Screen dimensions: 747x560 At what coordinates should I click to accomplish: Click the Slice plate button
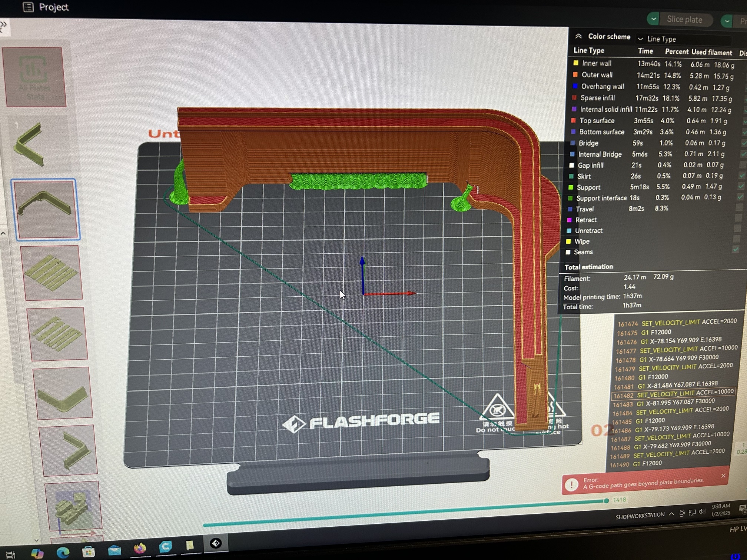pos(684,19)
